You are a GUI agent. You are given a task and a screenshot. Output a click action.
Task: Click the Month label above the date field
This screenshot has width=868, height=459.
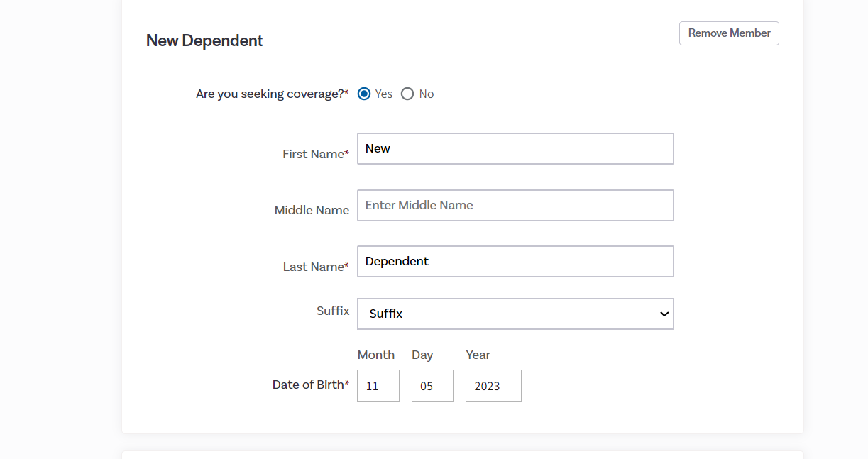point(375,355)
